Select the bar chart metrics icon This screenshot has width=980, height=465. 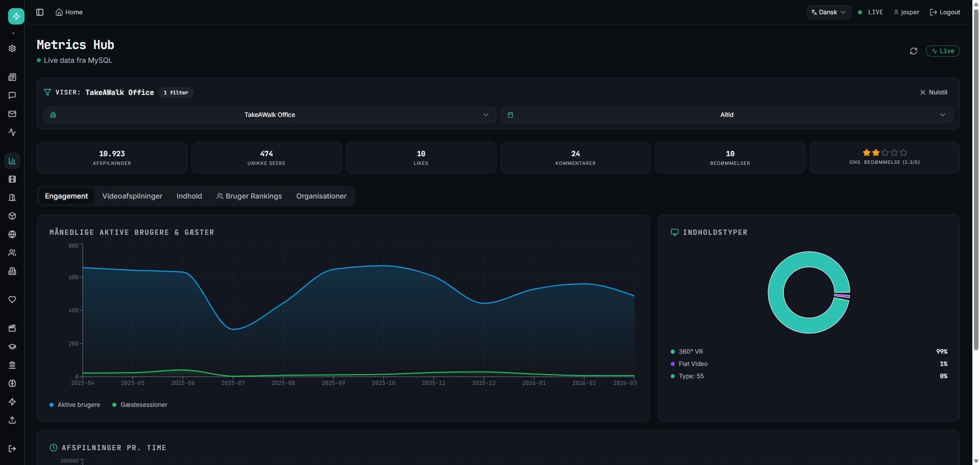pyautogui.click(x=12, y=161)
